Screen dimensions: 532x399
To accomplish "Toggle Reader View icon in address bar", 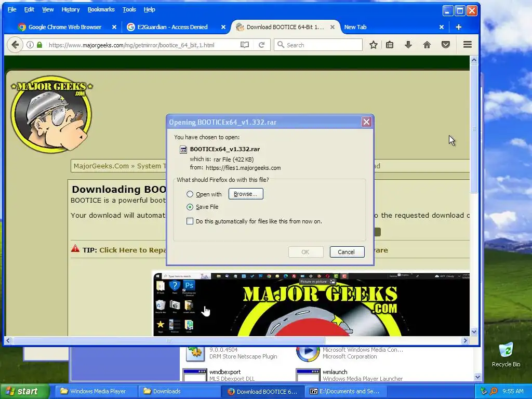I will (x=245, y=45).
